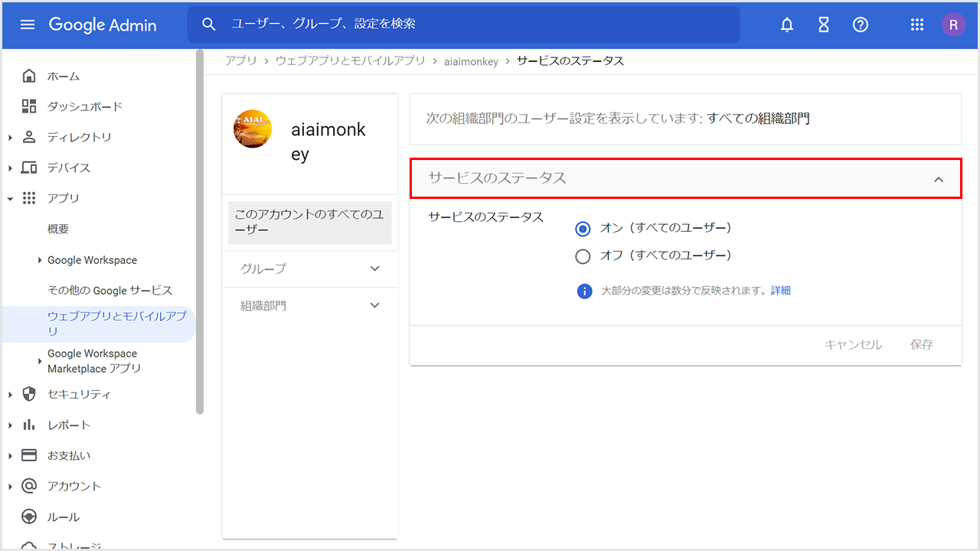Click the 詳細 link
Image resolution: width=980 pixels, height=551 pixels.
click(x=781, y=291)
